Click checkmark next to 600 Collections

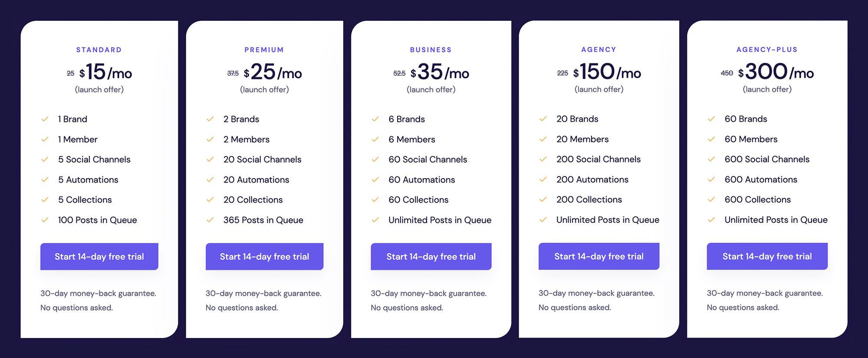click(x=711, y=199)
